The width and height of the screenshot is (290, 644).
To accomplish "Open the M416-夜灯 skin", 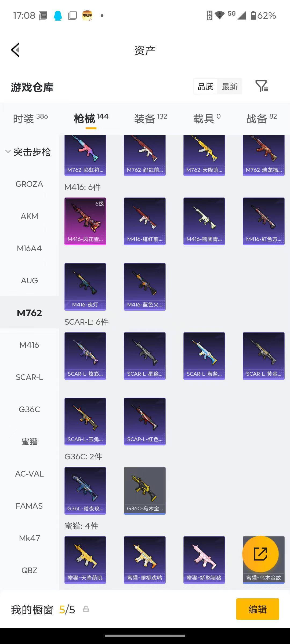I will (85, 287).
